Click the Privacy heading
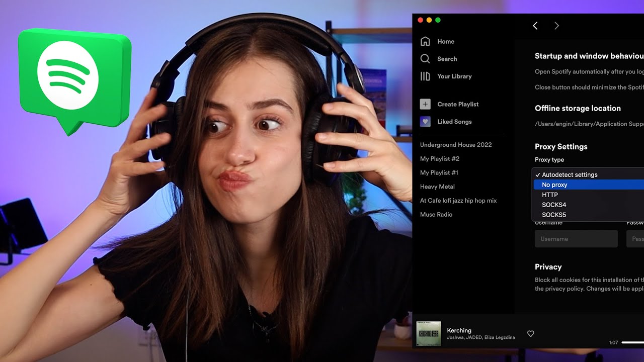The height and width of the screenshot is (362, 644). pyautogui.click(x=548, y=267)
